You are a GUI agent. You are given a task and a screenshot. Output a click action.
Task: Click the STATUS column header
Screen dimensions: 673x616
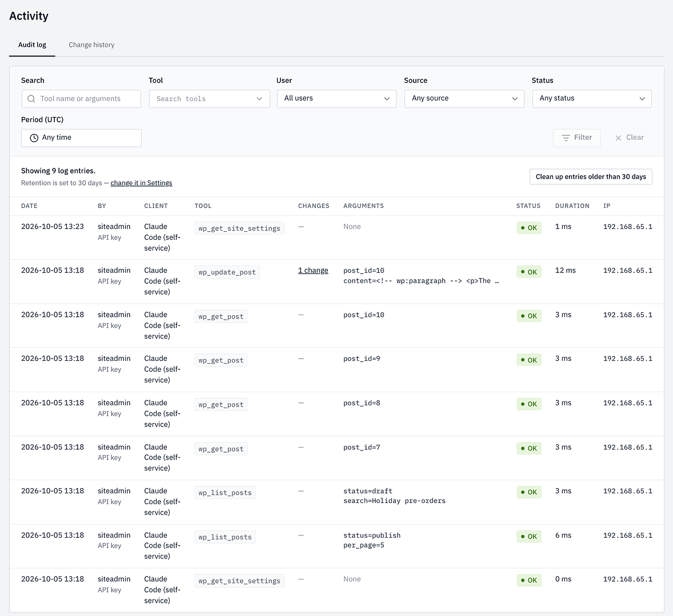coord(528,206)
